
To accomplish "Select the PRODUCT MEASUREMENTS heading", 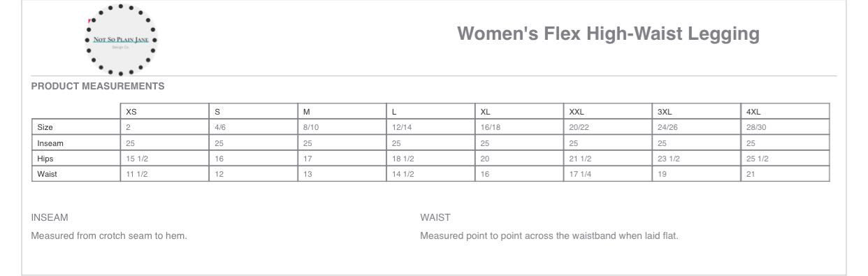I will pos(98,87).
